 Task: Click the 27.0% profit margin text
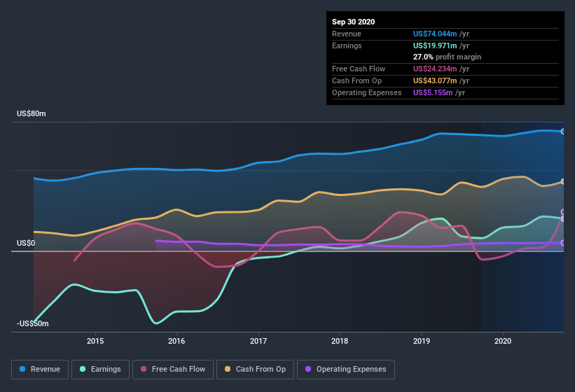(x=447, y=57)
